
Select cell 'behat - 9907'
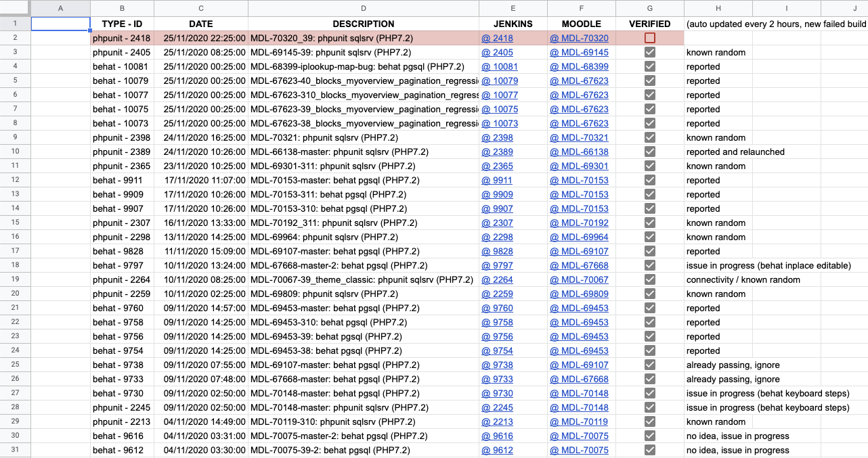(x=122, y=208)
